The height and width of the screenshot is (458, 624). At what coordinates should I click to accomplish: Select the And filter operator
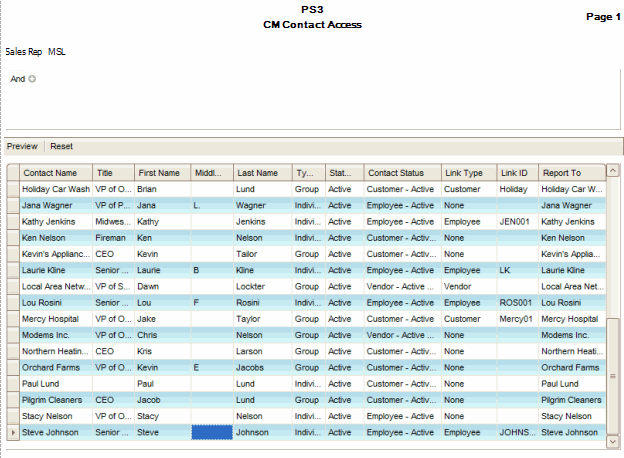[x=17, y=79]
